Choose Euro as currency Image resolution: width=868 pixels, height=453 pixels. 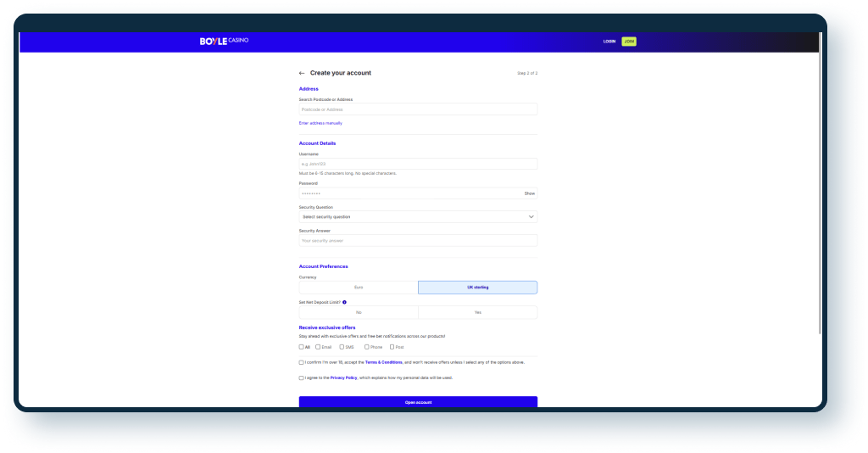click(x=359, y=288)
